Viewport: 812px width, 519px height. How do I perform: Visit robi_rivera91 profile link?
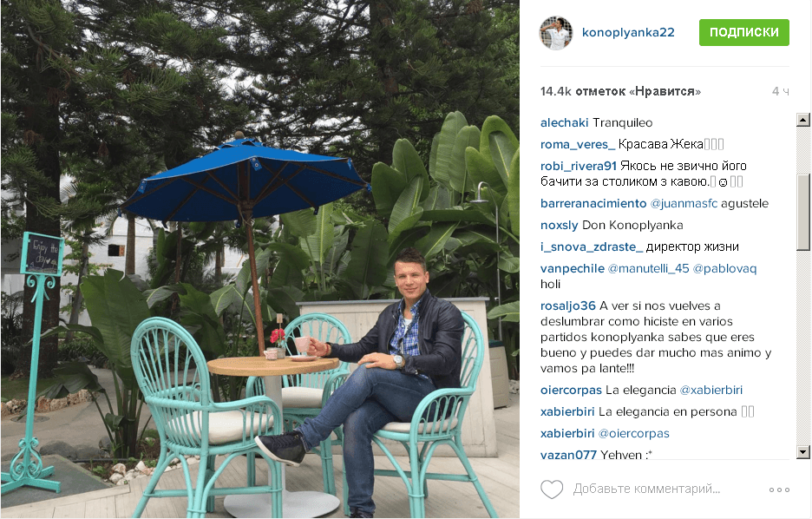pyautogui.click(x=579, y=167)
